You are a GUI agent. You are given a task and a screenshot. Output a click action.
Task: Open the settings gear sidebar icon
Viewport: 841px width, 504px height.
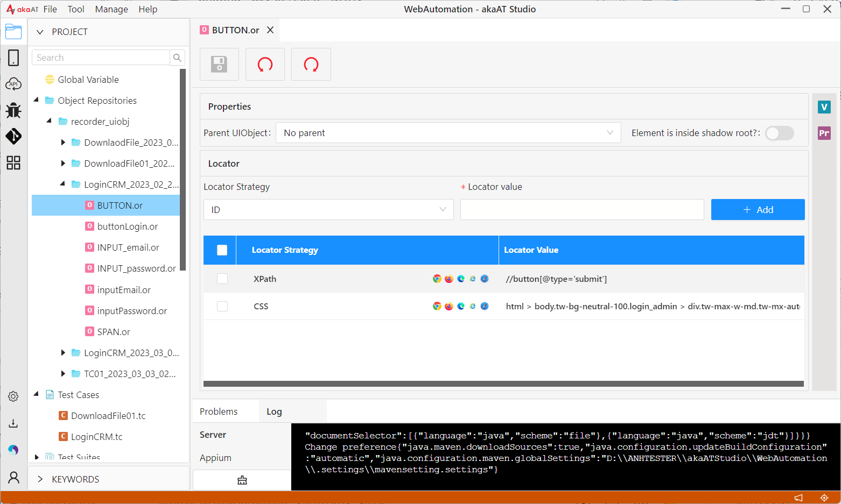coord(13,396)
